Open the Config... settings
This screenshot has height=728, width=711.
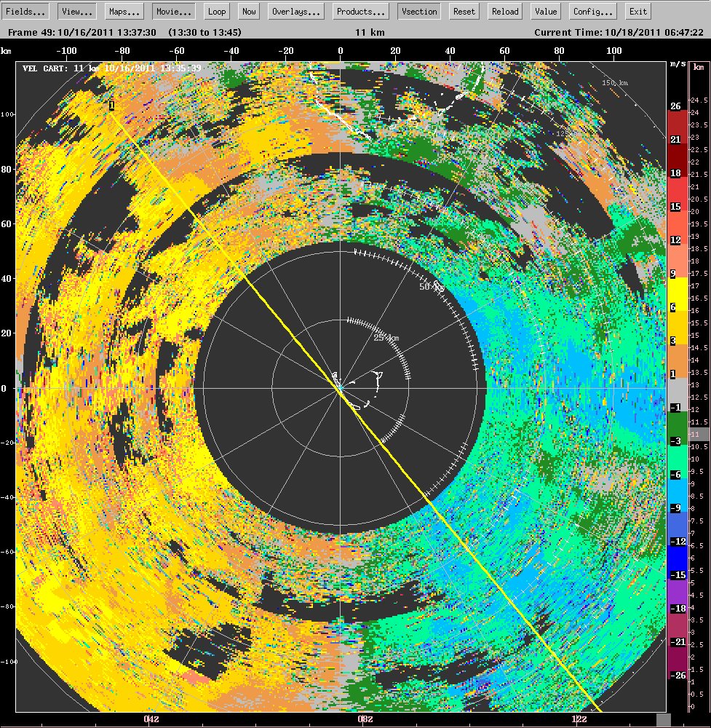pos(592,12)
